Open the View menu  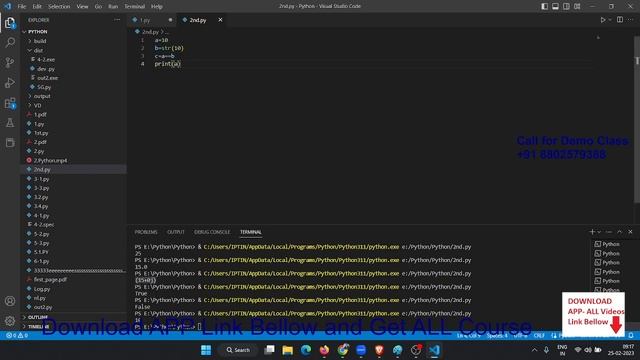82,6
